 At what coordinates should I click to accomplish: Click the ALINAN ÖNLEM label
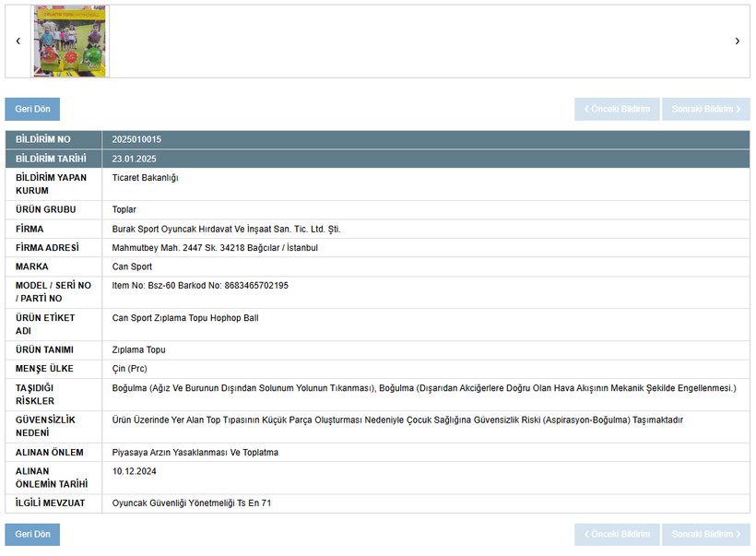49,453
